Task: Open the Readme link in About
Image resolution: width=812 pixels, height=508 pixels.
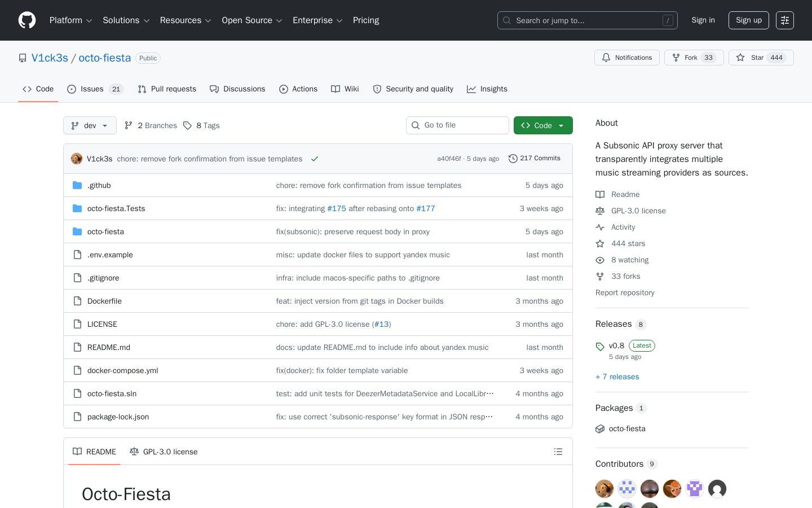Action: (617, 194)
